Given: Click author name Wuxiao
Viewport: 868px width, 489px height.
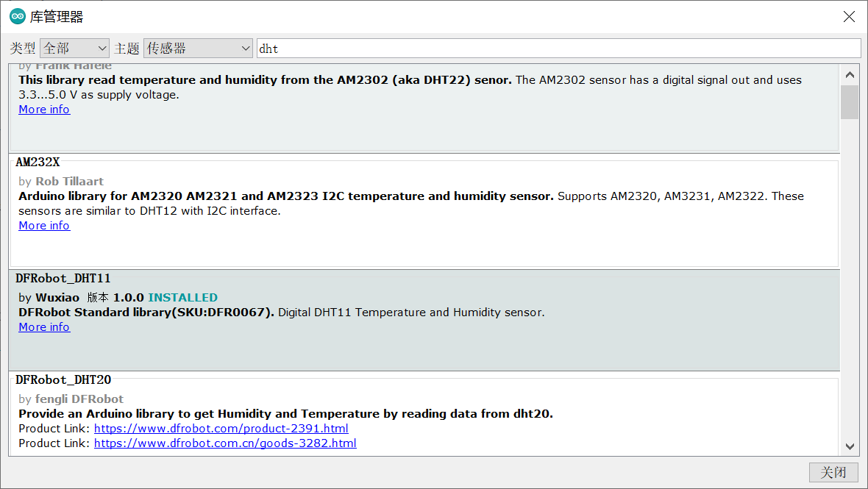Looking at the screenshot, I should pyautogui.click(x=57, y=298).
